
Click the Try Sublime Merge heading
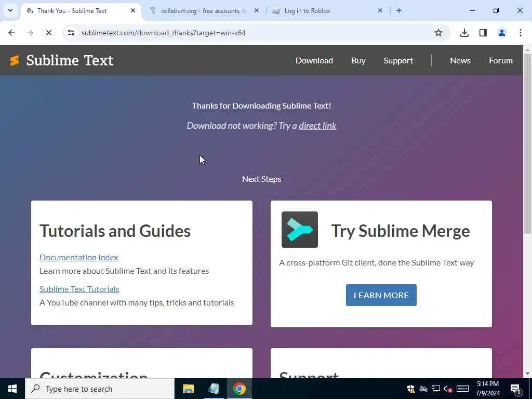coord(401,231)
